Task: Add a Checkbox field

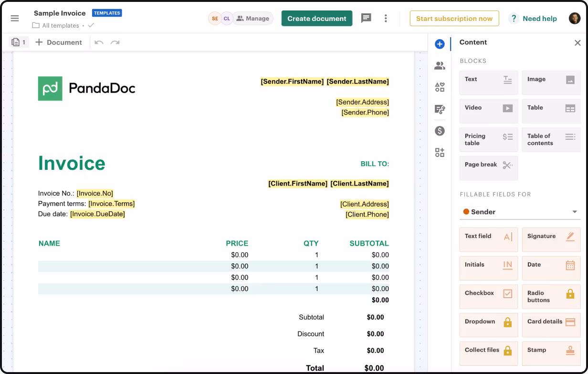Action: coord(488,297)
